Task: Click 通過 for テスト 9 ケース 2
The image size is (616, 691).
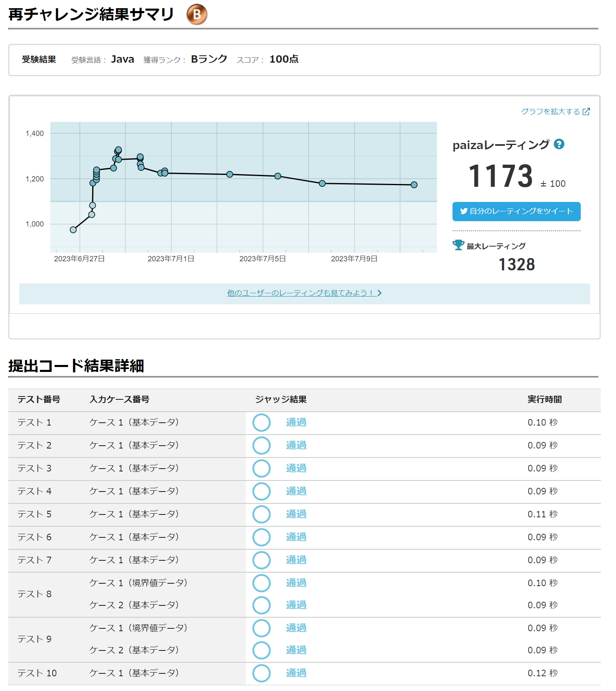Action: (x=296, y=650)
